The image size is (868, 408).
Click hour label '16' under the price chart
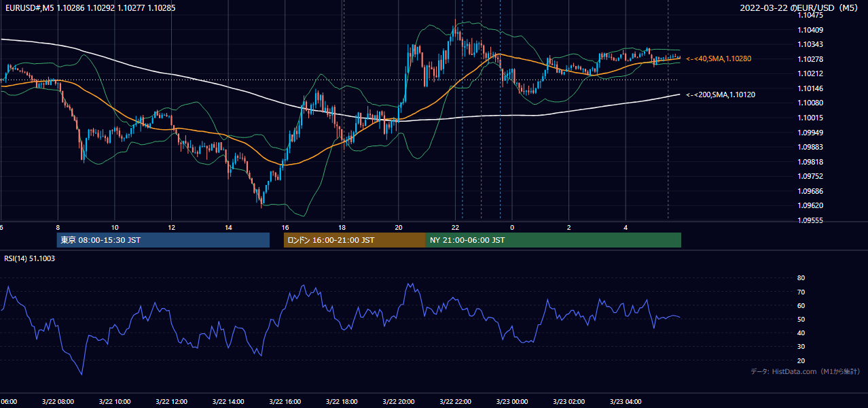point(285,227)
